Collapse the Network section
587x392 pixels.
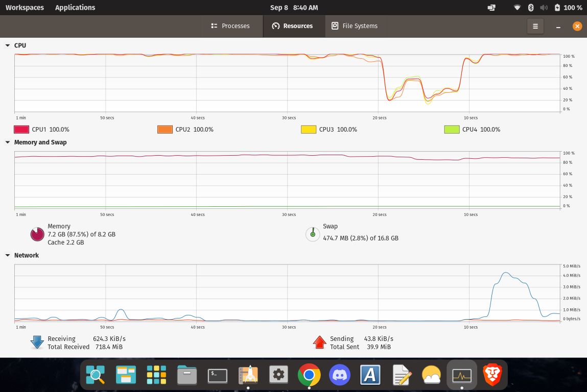pyautogui.click(x=8, y=255)
